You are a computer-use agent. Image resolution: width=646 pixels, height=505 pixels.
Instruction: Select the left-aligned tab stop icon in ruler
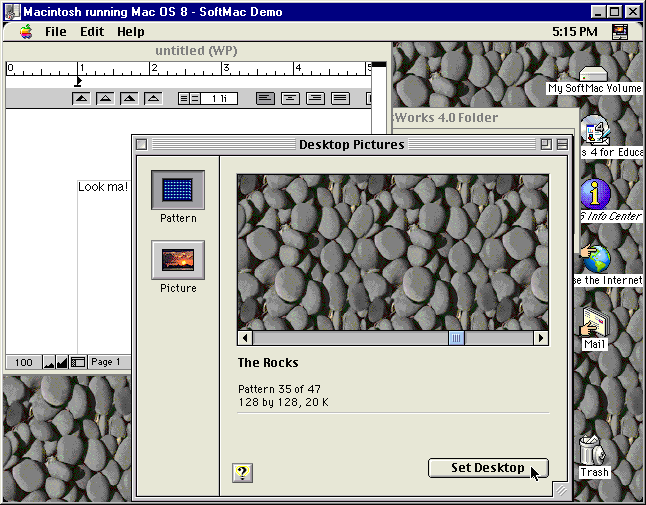tap(81, 98)
